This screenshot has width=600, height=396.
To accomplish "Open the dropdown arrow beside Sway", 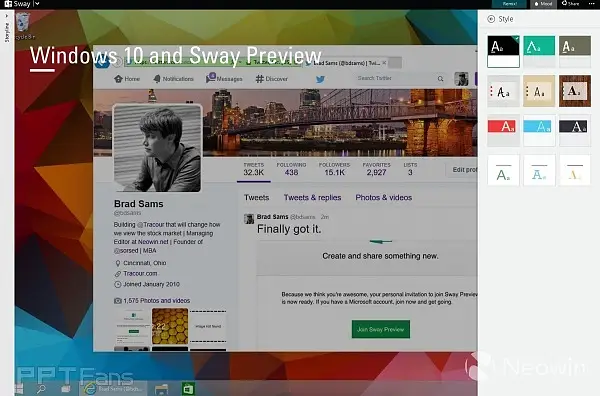I will coord(37,4).
